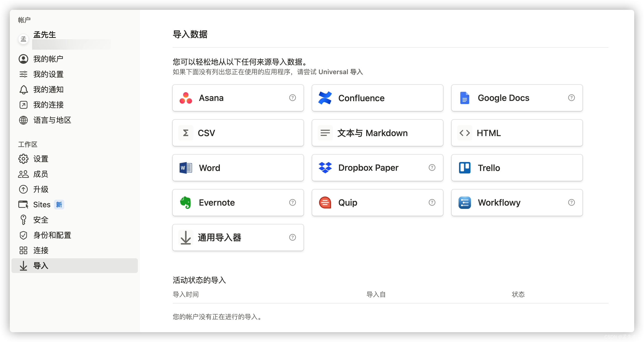Viewport: 644px width, 342px height.
Task: Click the person icon beside 我的帐户
Action: coord(23,59)
